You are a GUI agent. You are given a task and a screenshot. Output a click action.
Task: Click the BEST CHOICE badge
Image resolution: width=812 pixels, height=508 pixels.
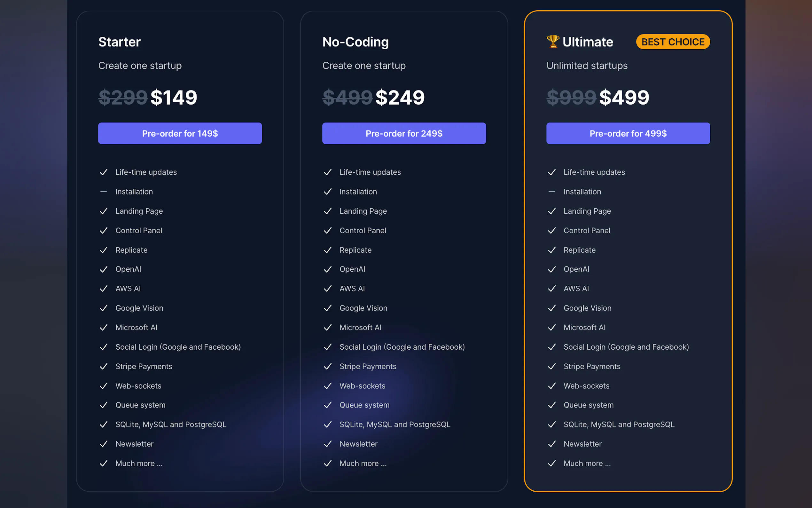(x=673, y=42)
